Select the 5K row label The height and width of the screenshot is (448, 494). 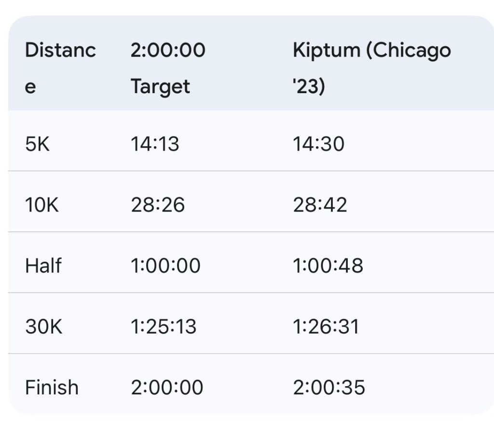37,144
